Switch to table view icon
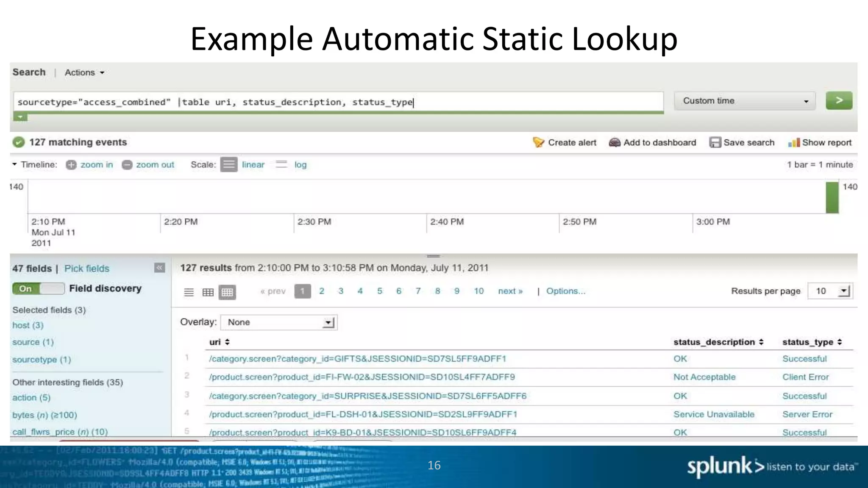The width and height of the screenshot is (868, 488). click(208, 292)
